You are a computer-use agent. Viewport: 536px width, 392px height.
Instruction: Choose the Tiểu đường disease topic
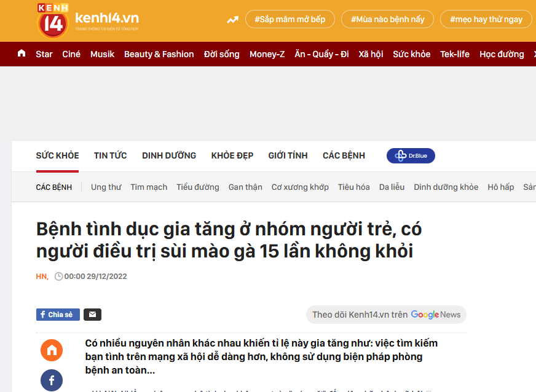(x=197, y=187)
